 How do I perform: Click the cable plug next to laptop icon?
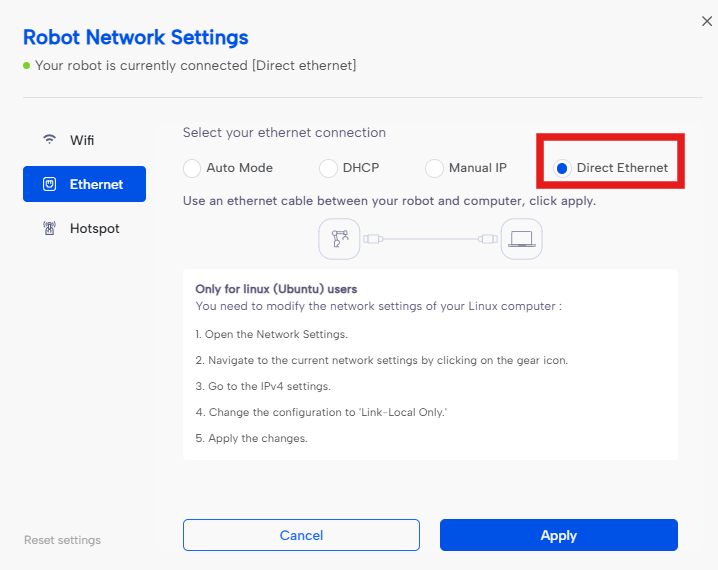point(488,240)
